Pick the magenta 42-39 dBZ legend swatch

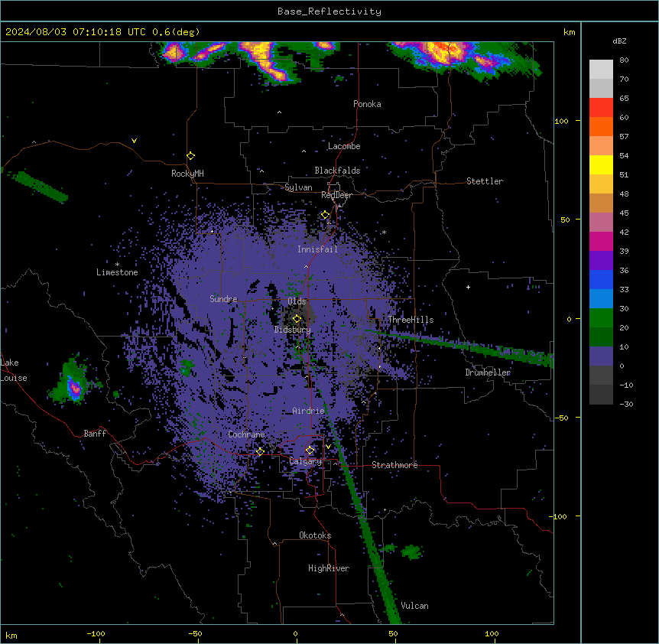click(x=601, y=241)
